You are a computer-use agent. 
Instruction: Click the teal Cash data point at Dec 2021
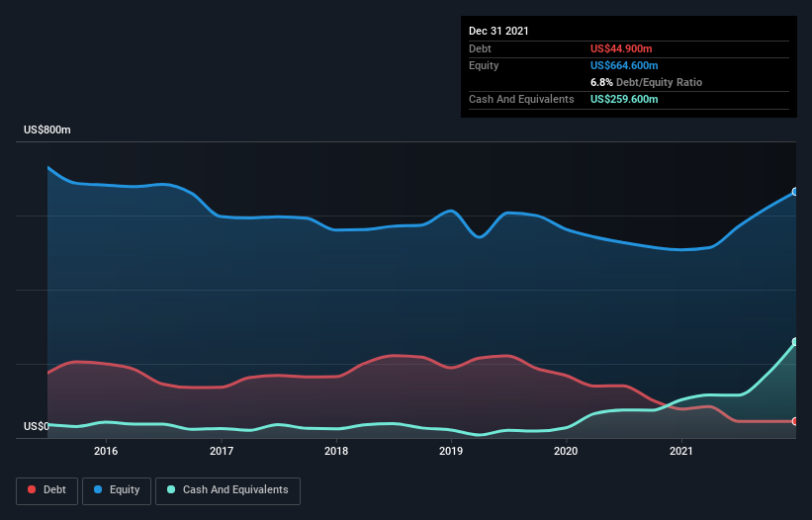click(795, 342)
